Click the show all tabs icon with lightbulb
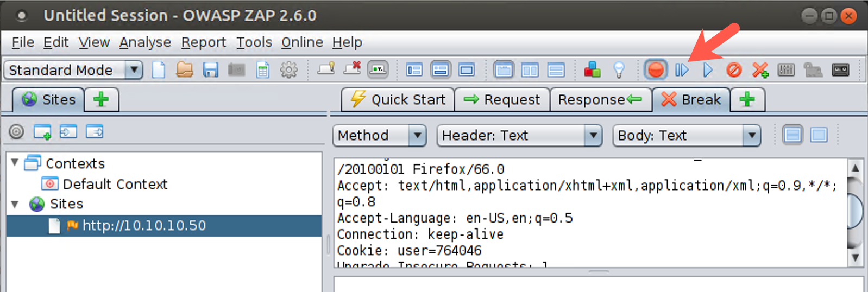The image size is (868, 292). point(326,69)
